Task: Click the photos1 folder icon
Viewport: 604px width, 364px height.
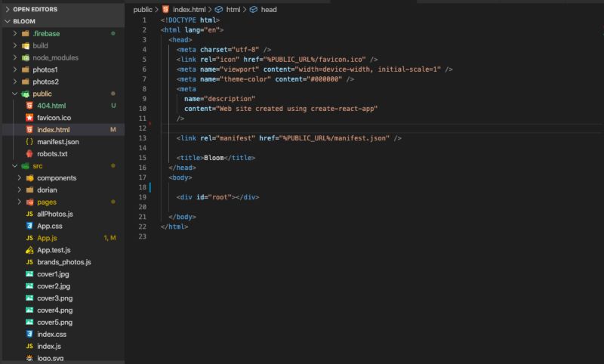Action: pyautogui.click(x=26, y=69)
